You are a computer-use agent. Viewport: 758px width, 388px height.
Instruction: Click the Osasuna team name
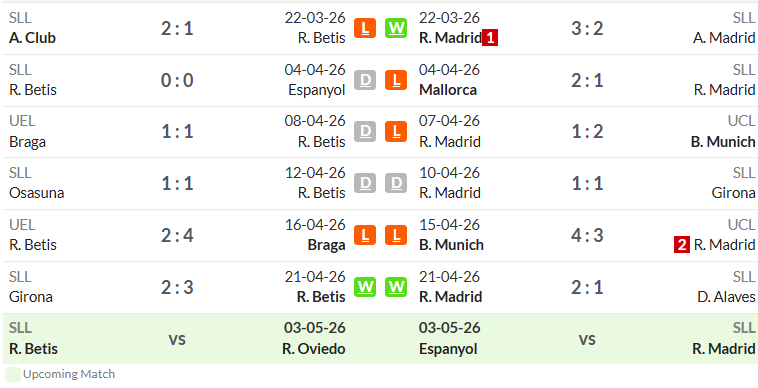click(x=36, y=193)
